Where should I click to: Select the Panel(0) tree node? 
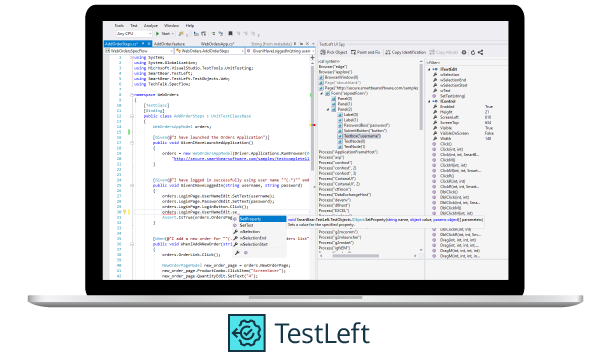(345, 99)
